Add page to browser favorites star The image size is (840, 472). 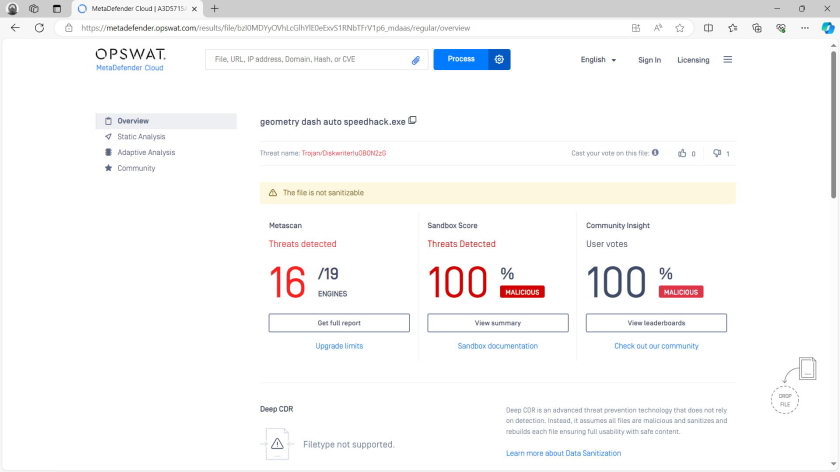tap(680, 28)
